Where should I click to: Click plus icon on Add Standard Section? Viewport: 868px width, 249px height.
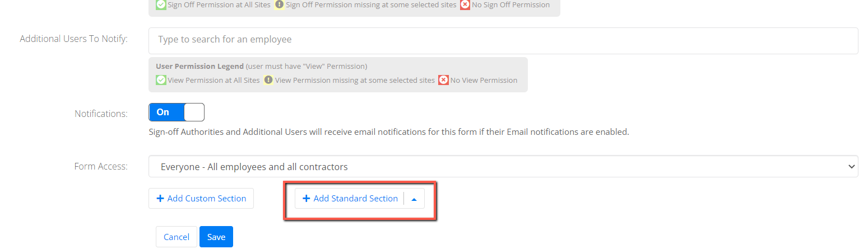pyautogui.click(x=307, y=199)
